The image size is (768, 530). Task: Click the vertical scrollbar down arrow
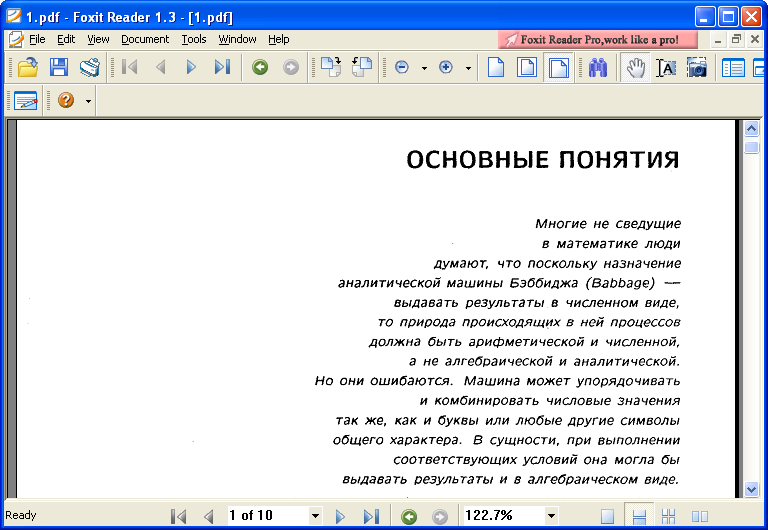point(751,488)
